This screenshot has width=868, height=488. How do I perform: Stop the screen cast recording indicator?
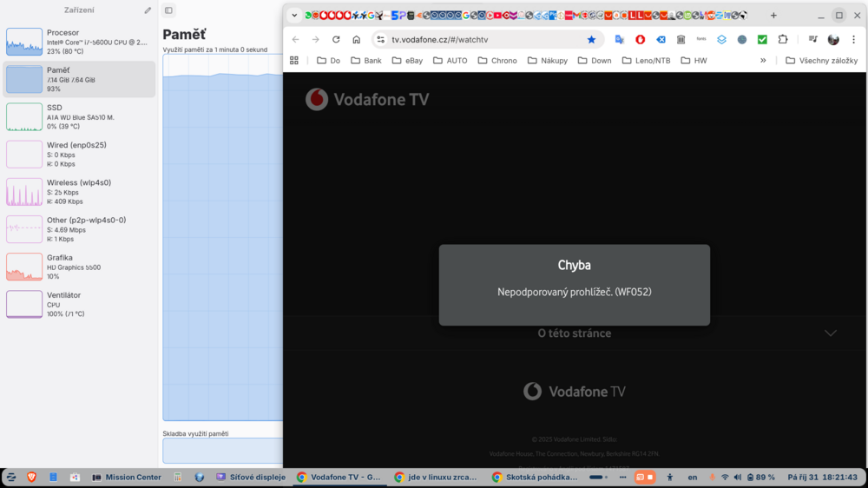(x=644, y=477)
